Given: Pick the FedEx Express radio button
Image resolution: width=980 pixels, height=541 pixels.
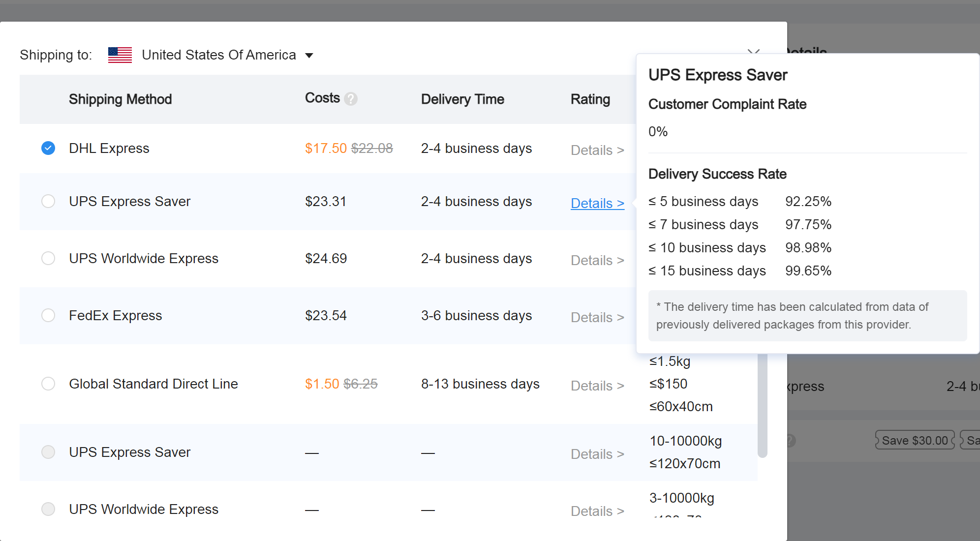Looking at the screenshot, I should [x=48, y=315].
